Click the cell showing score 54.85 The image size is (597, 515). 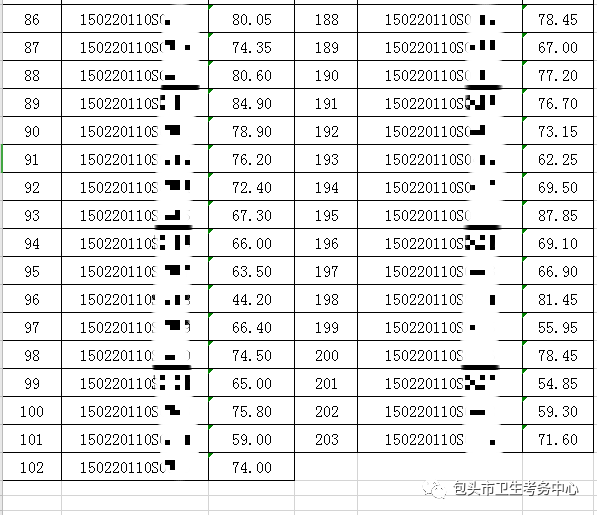(x=557, y=383)
